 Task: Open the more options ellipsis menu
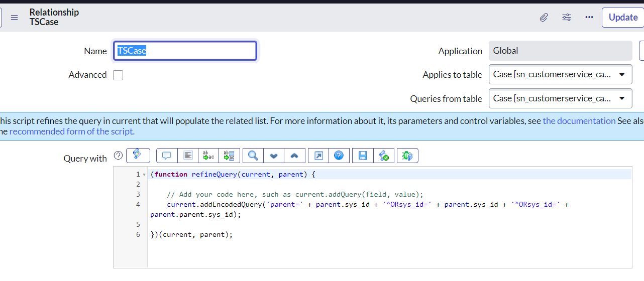coord(589,18)
